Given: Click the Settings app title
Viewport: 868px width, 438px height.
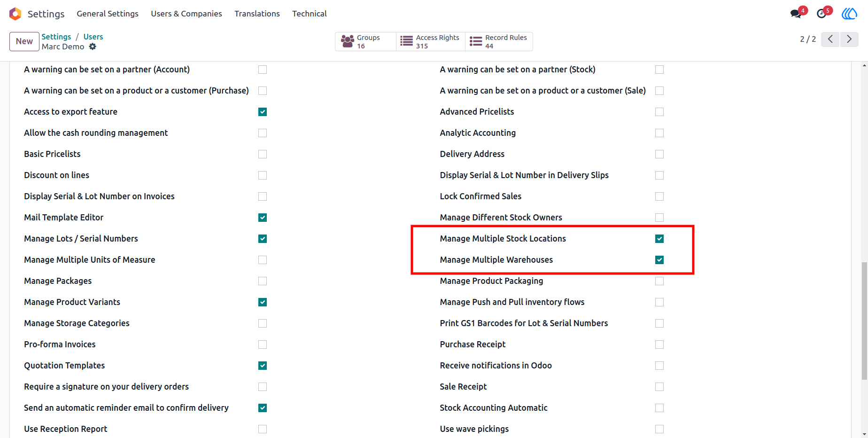Looking at the screenshot, I should [46, 14].
